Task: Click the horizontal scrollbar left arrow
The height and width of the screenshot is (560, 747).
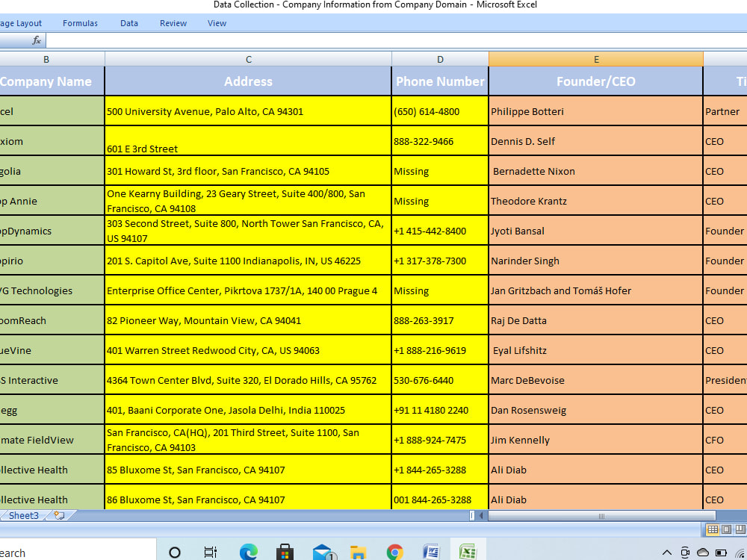Action: click(x=481, y=515)
